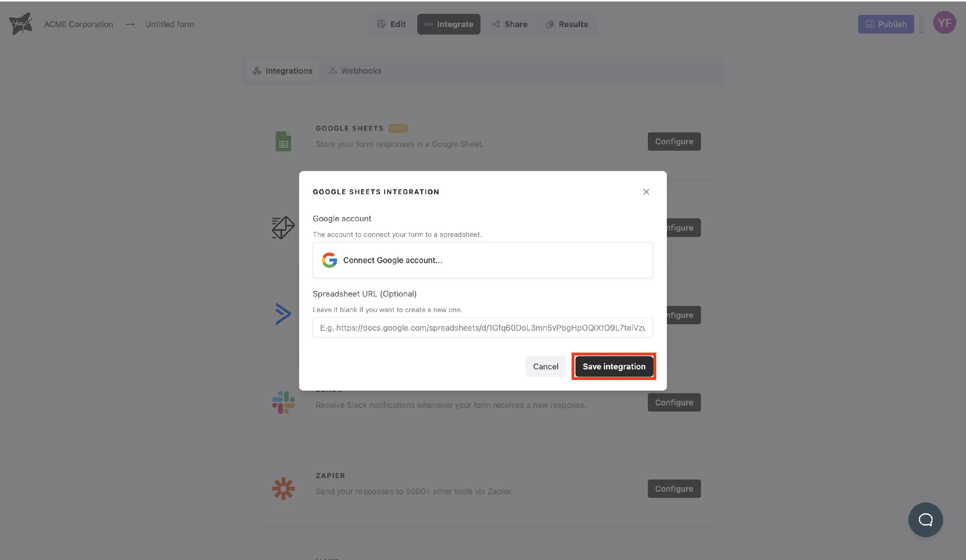Image resolution: width=966 pixels, height=560 pixels.
Task: Click the Publish button
Action: pos(886,24)
